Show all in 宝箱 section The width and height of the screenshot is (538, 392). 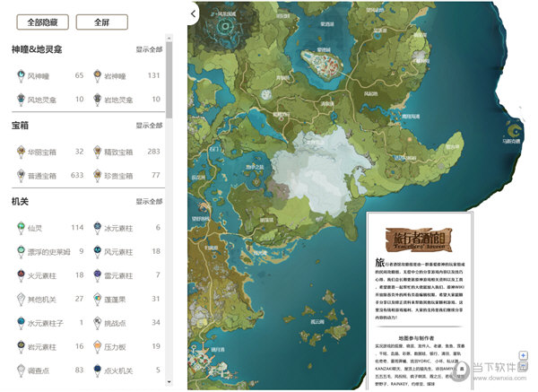pyautogui.click(x=149, y=126)
